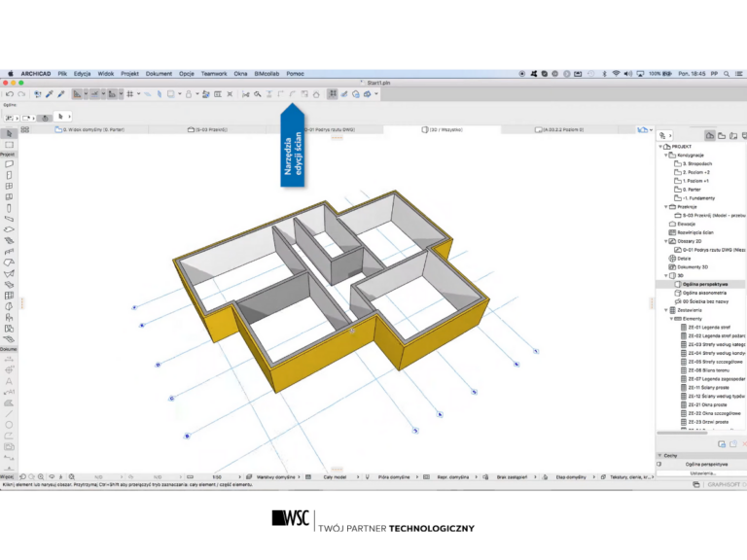
Task: Click the Redo arrow in the toolbar
Action: tap(19, 94)
